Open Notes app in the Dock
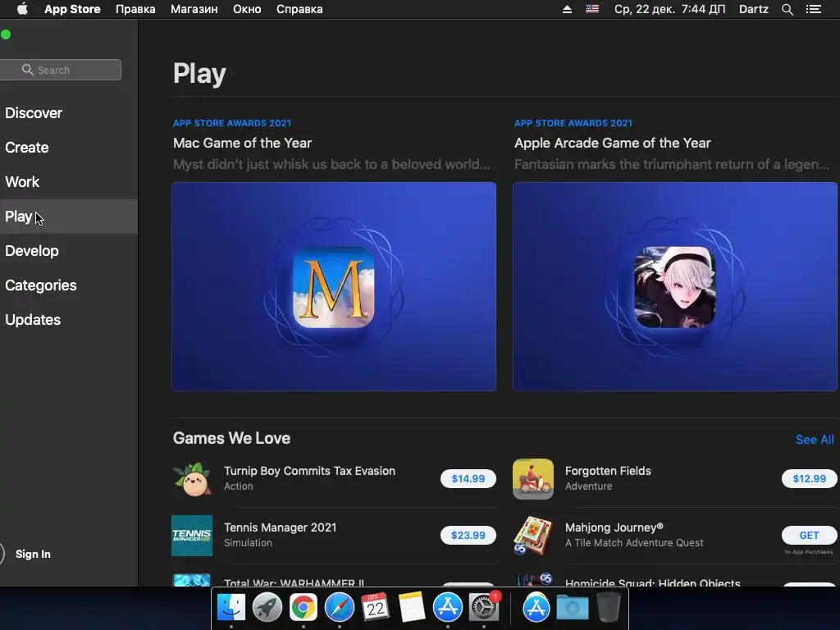The height and width of the screenshot is (630, 840). click(412, 607)
